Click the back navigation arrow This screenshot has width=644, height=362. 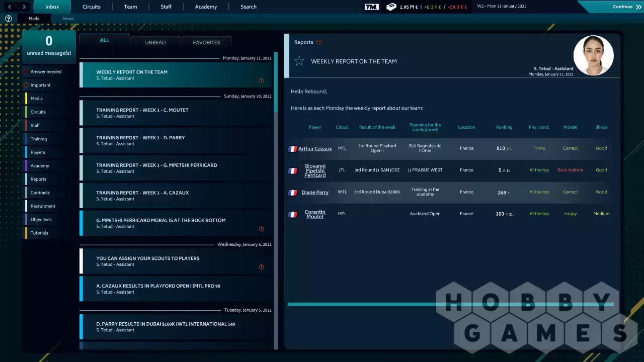point(10,7)
